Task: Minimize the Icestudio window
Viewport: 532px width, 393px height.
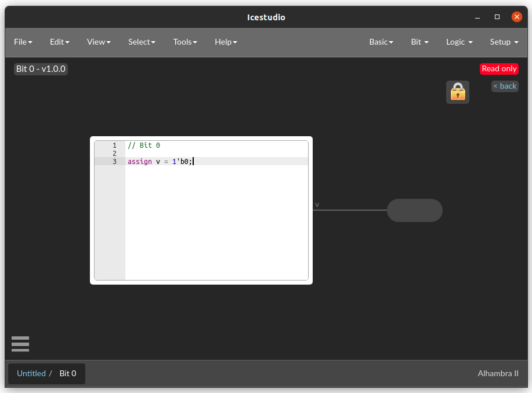Action: pyautogui.click(x=476, y=17)
